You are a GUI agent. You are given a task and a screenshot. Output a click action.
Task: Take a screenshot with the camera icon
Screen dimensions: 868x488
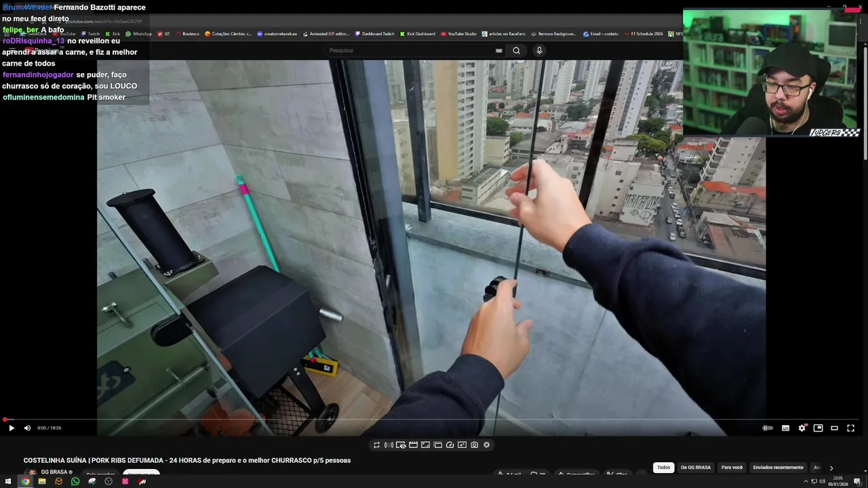click(474, 445)
